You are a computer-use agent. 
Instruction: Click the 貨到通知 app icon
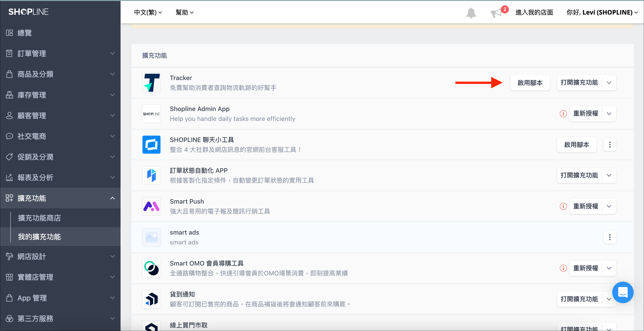[x=151, y=299]
